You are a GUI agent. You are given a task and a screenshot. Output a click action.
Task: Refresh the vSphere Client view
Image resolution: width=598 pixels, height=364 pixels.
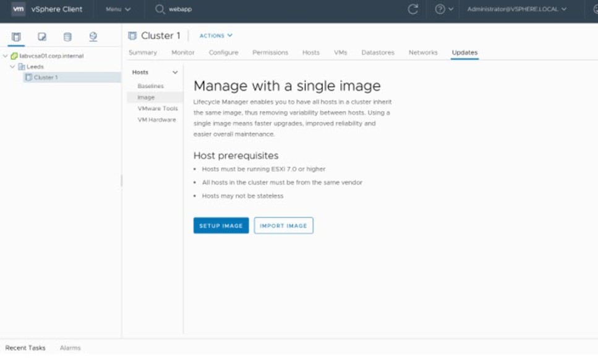pos(412,9)
